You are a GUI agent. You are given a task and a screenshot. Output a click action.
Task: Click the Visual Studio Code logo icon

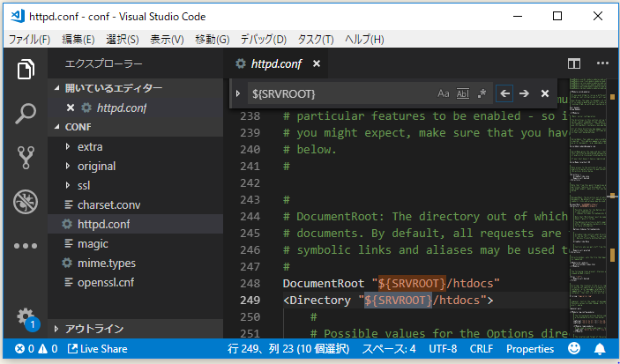pyautogui.click(x=18, y=16)
